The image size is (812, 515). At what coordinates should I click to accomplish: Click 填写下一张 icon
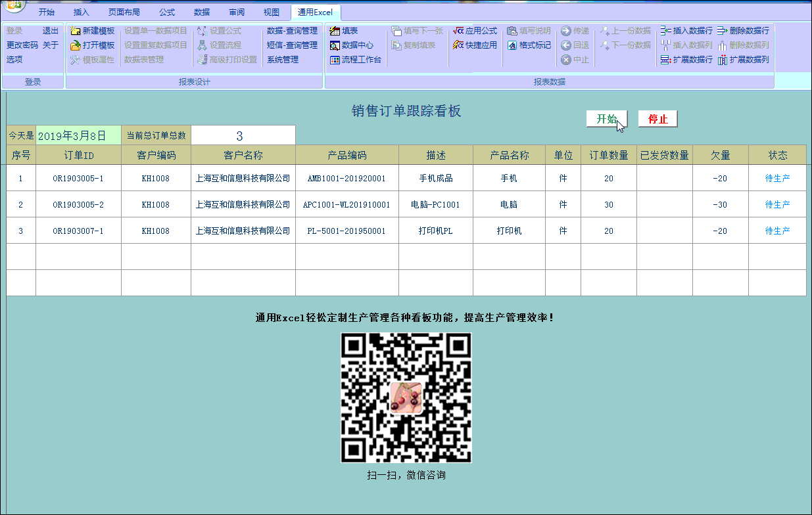(x=396, y=31)
